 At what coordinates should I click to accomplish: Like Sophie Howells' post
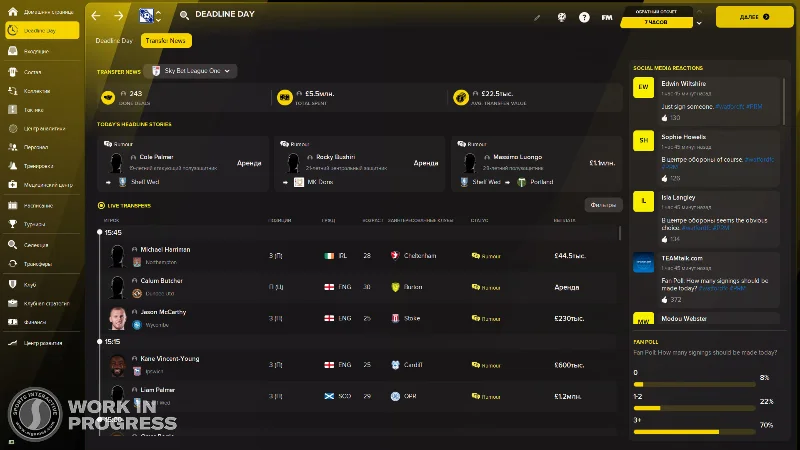pos(664,179)
